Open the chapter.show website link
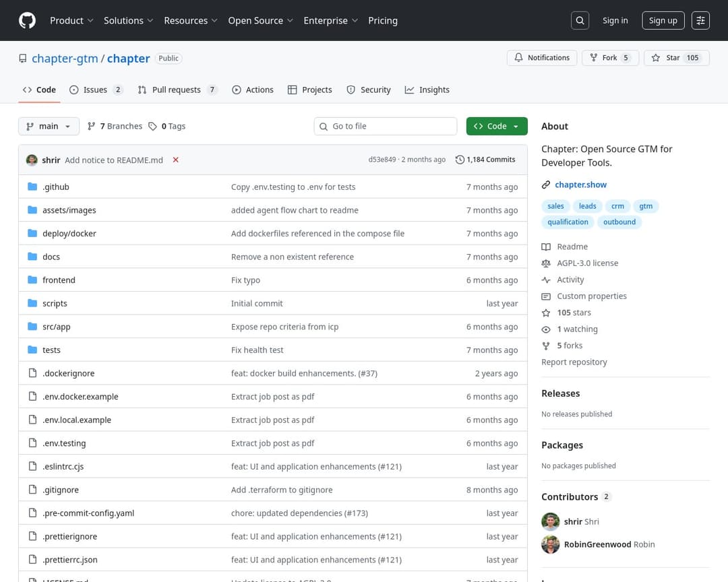The image size is (728, 582). click(x=580, y=185)
